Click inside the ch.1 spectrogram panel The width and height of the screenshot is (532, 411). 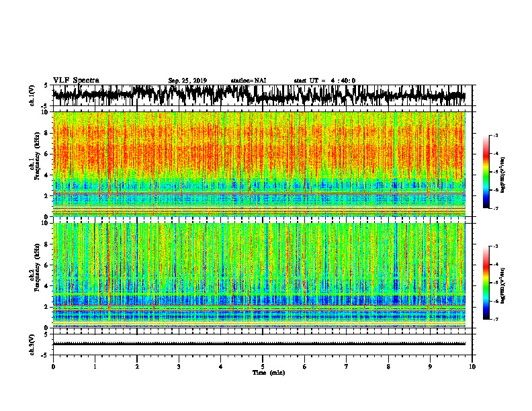click(259, 164)
